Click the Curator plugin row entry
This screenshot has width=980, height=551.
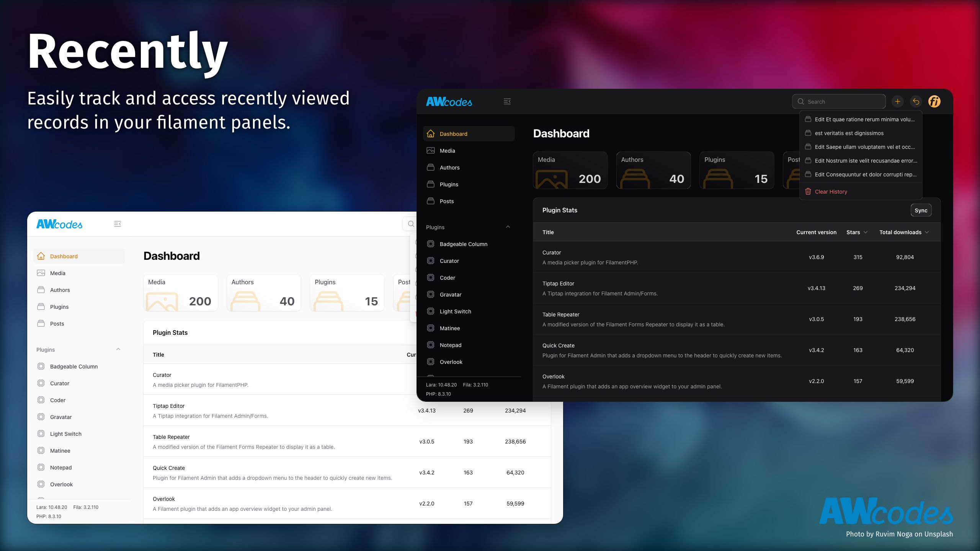673,257
